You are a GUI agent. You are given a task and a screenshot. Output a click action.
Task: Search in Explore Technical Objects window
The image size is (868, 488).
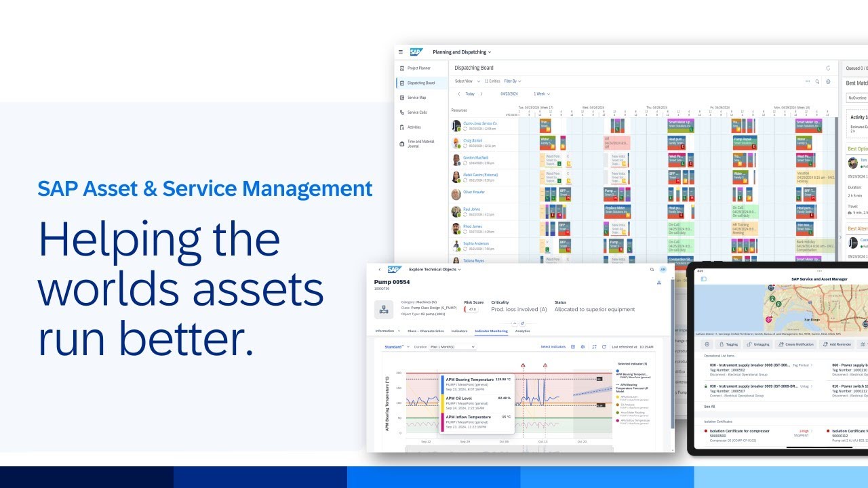(652, 269)
